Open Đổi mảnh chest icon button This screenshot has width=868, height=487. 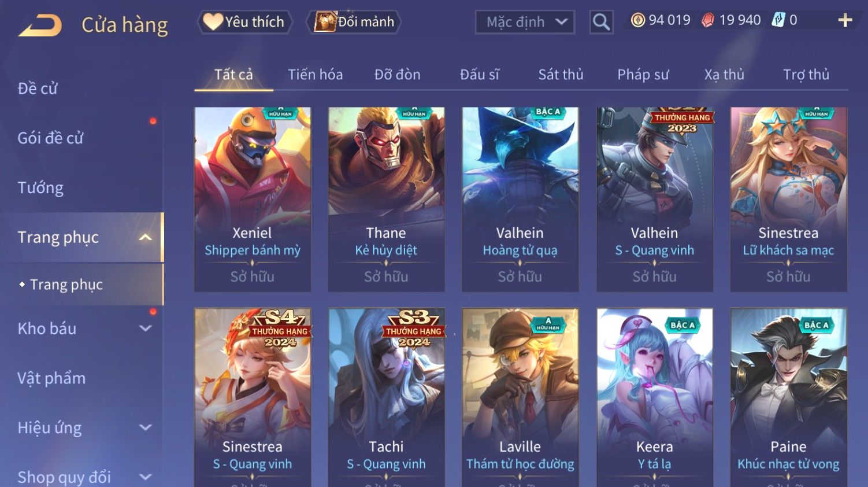(x=353, y=22)
